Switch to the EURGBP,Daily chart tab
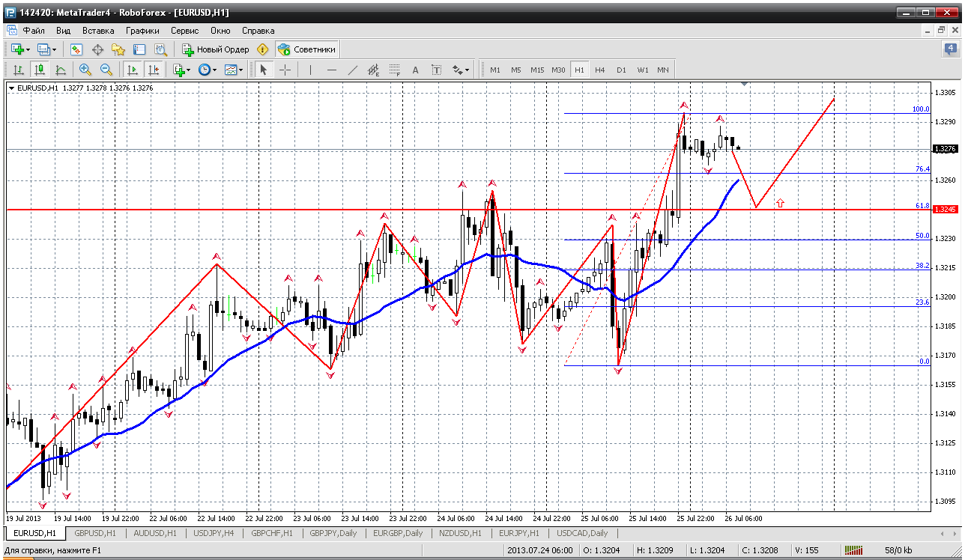 [397, 533]
